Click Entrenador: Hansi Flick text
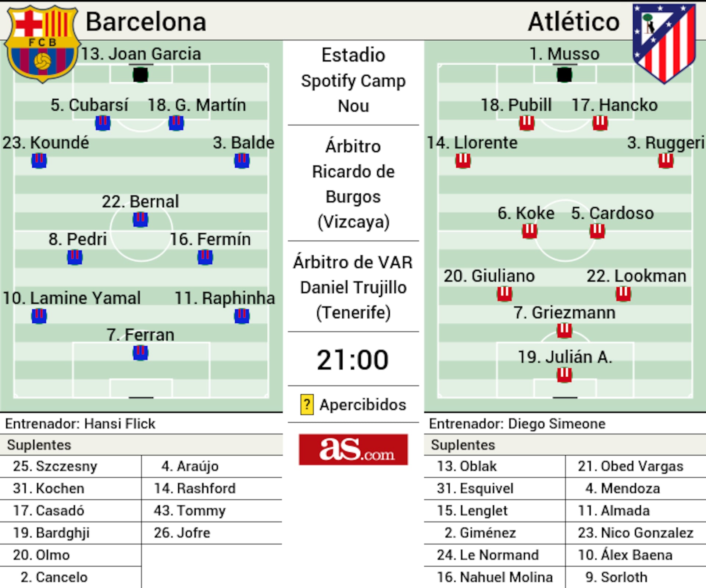This screenshot has height=588, width=706. pos(80,424)
